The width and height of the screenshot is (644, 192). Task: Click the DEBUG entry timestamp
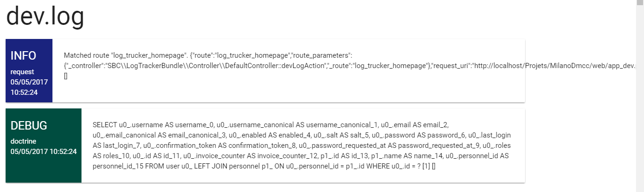44,152
